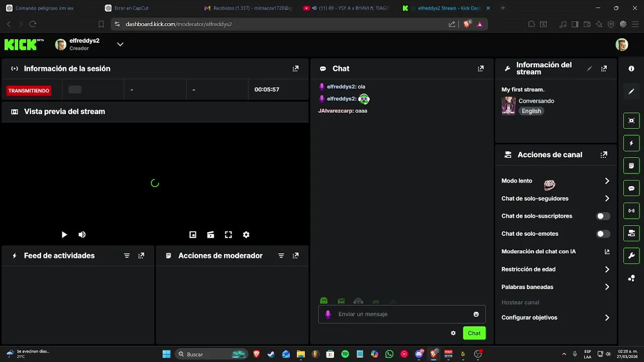Image resolution: width=644 pixels, height=362 pixels.
Task: Open the emote picker smiley
Action: click(476, 314)
